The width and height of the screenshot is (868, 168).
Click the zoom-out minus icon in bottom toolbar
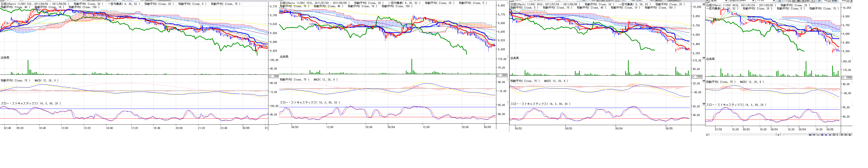tap(818, 135)
